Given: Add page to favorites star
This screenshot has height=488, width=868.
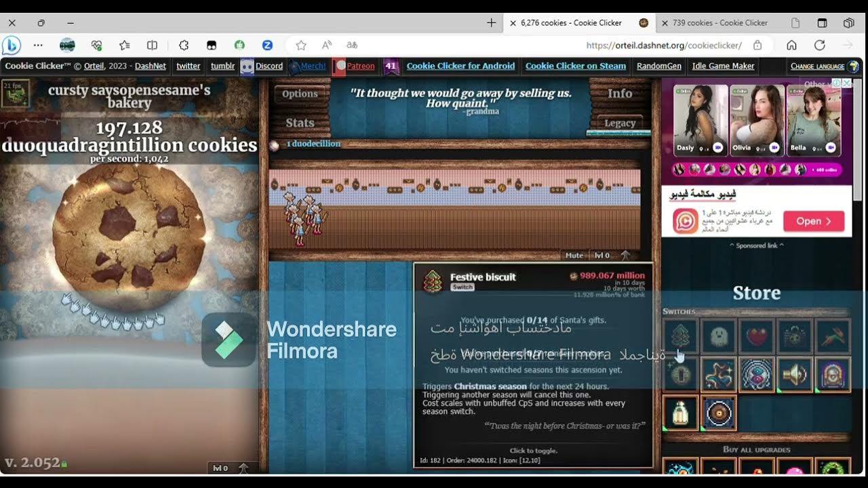Looking at the screenshot, I should (x=301, y=45).
